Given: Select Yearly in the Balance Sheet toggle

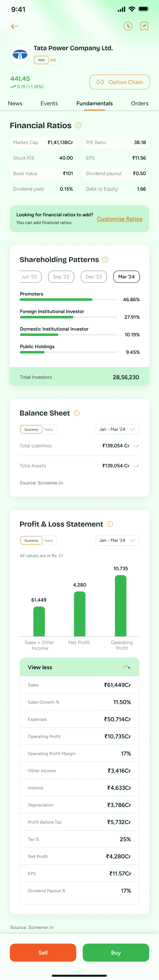Looking at the screenshot, I should pos(49,429).
